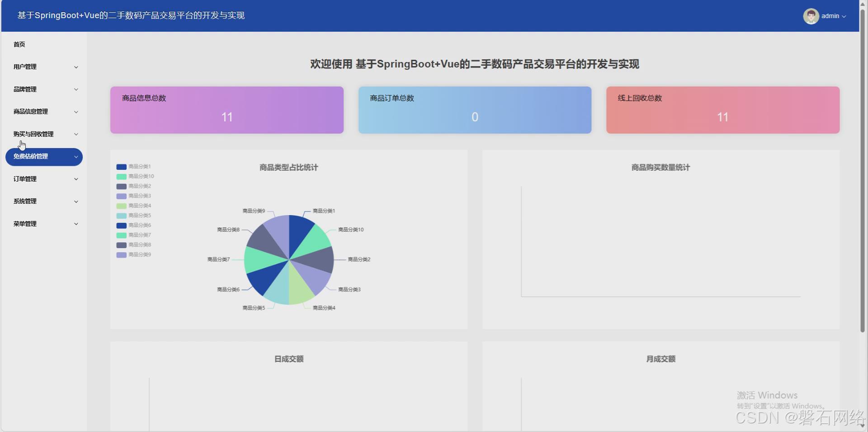
Task: Click the 月成交额 chart title
Action: coord(660,359)
